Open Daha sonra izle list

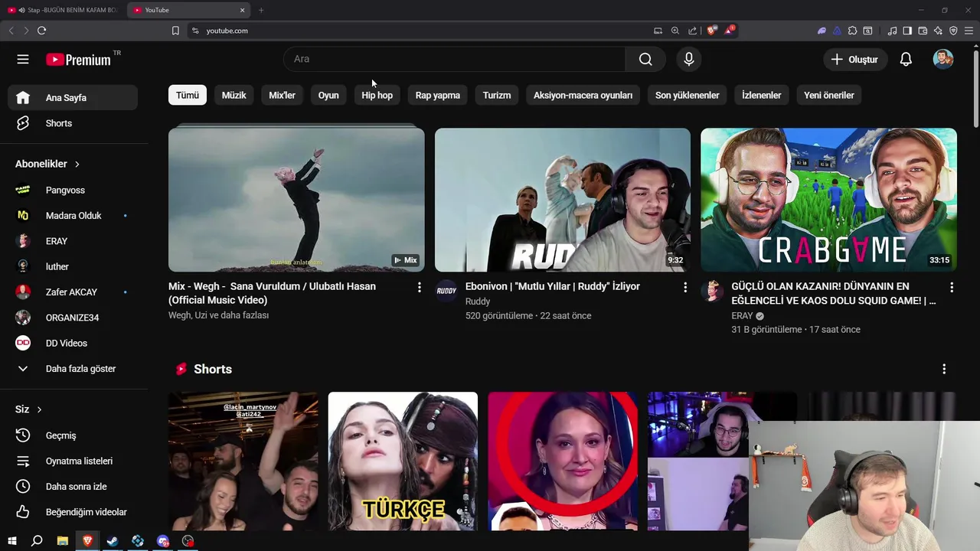(73, 487)
